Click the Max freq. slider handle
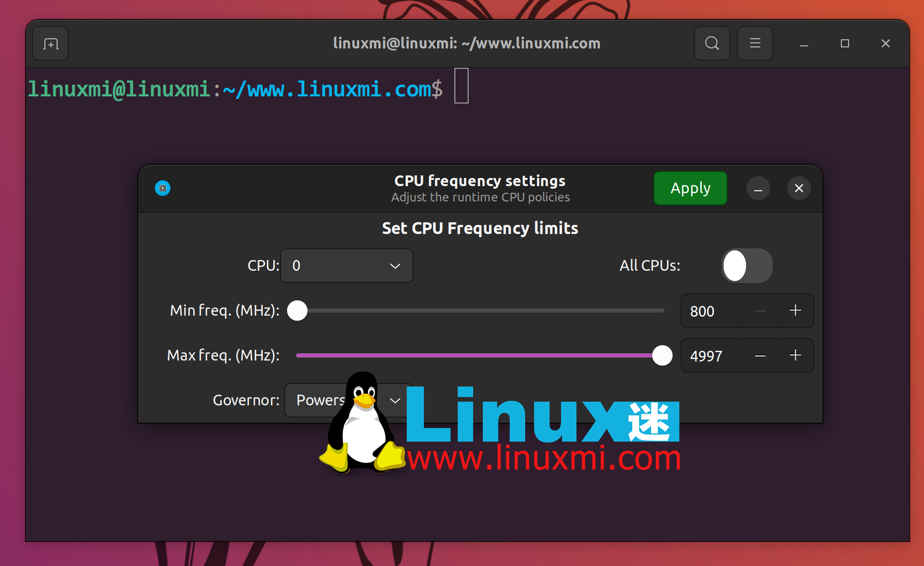 point(662,355)
